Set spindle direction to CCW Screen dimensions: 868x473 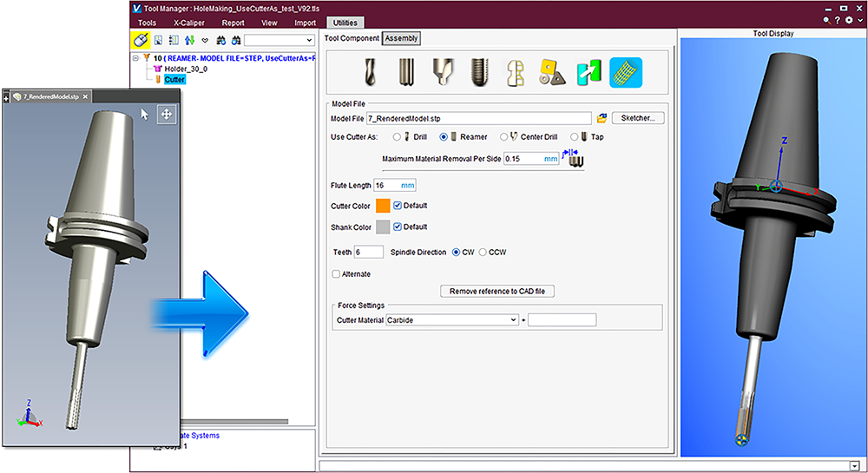coord(483,253)
